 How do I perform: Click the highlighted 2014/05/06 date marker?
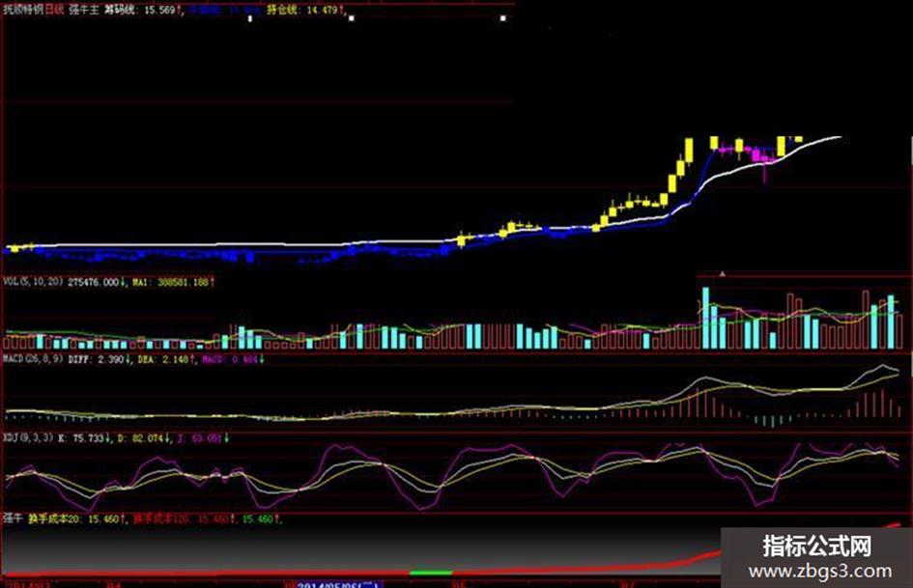coord(337,584)
